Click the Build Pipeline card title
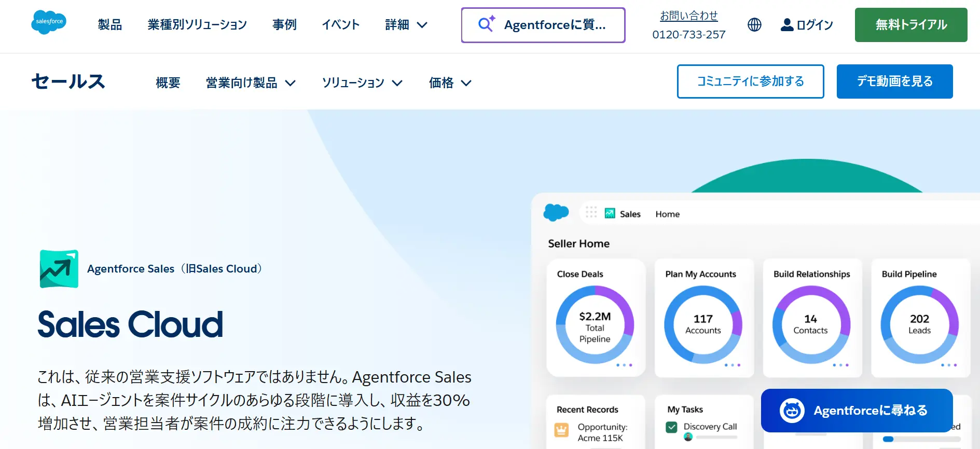 coord(909,274)
